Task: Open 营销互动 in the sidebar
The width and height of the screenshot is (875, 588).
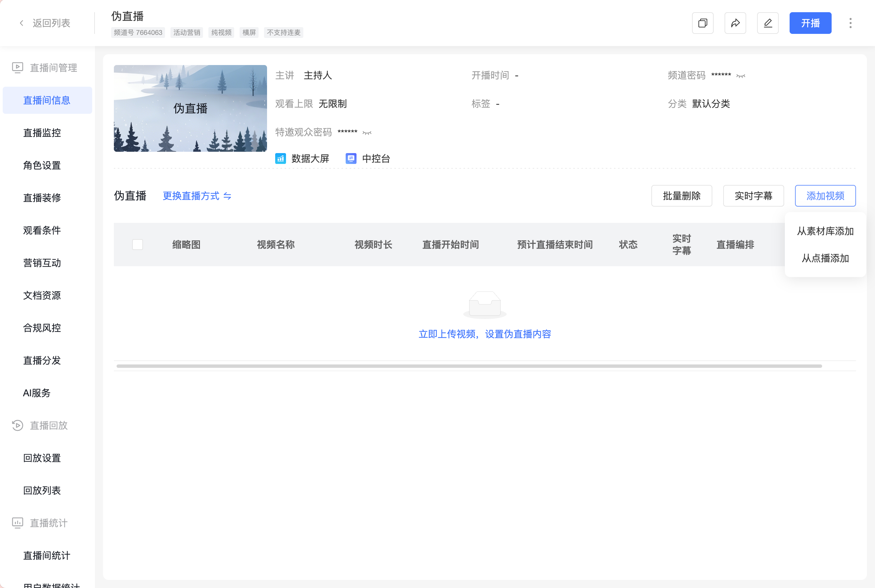Action: (x=42, y=263)
